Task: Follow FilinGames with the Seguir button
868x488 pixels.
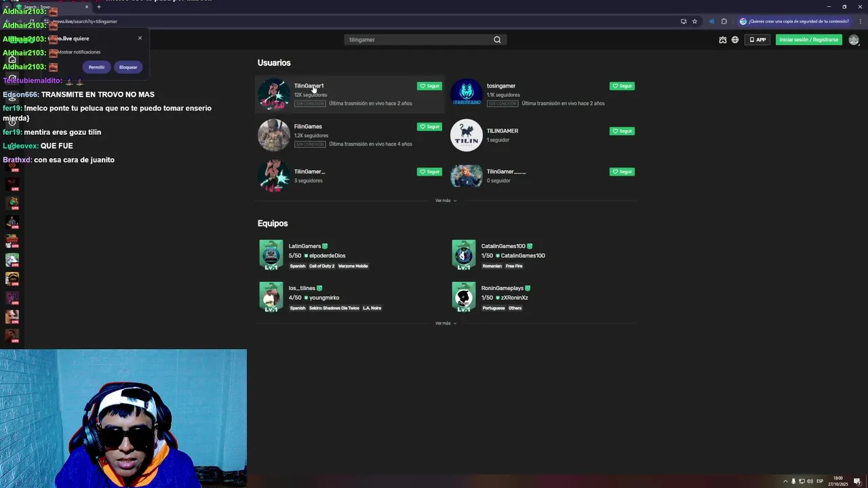Action: click(x=429, y=127)
